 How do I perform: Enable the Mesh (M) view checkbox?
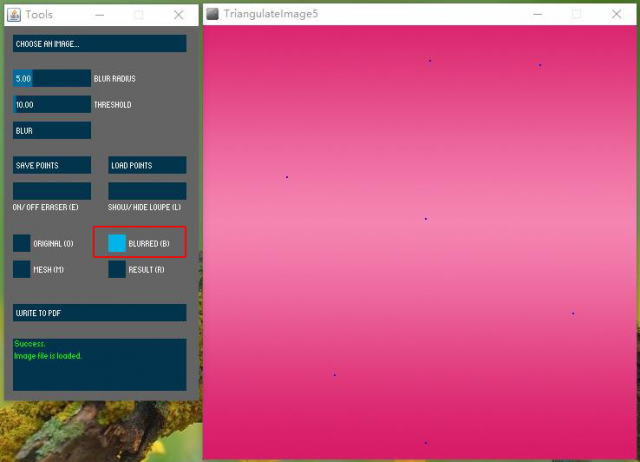pyautogui.click(x=22, y=269)
